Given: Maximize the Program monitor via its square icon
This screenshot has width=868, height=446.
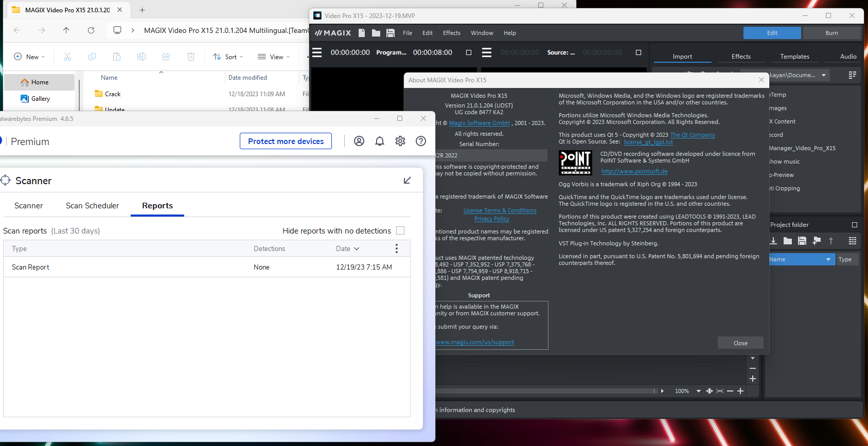Looking at the screenshot, I should click(469, 52).
